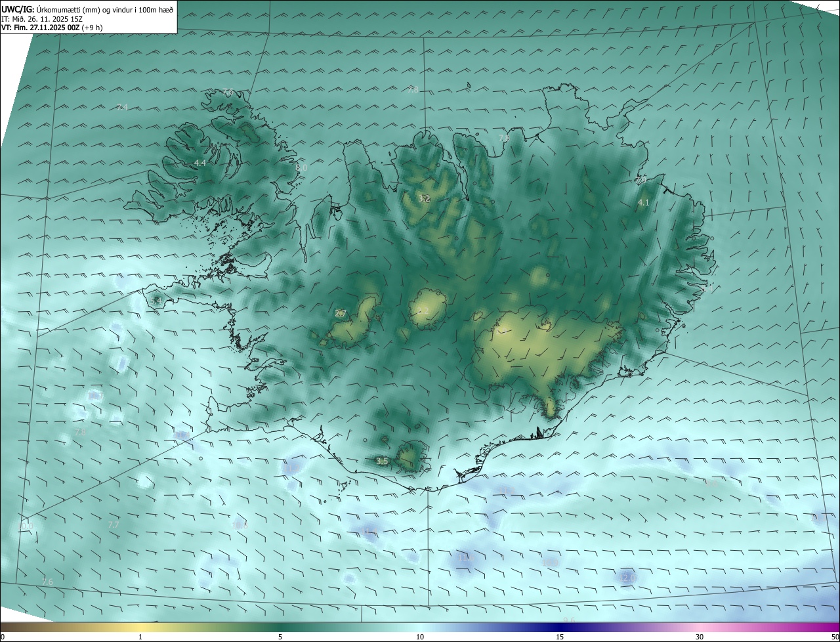Click the 'IT: Mið. 26. 11. 2025 15Z' line
The height and width of the screenshot is (642, 840).
[x=41, y=19]
